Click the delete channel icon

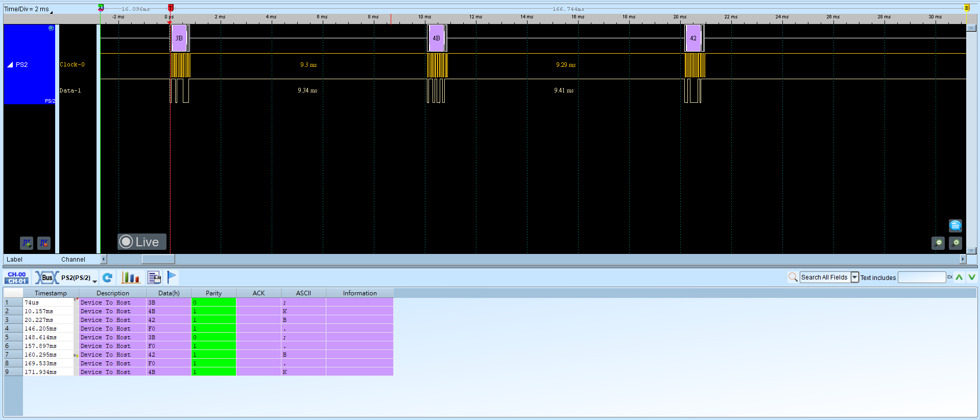(x=44, y=243)
